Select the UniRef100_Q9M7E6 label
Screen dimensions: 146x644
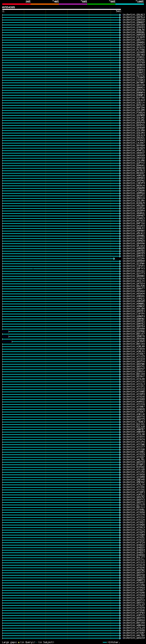(134, 251)
